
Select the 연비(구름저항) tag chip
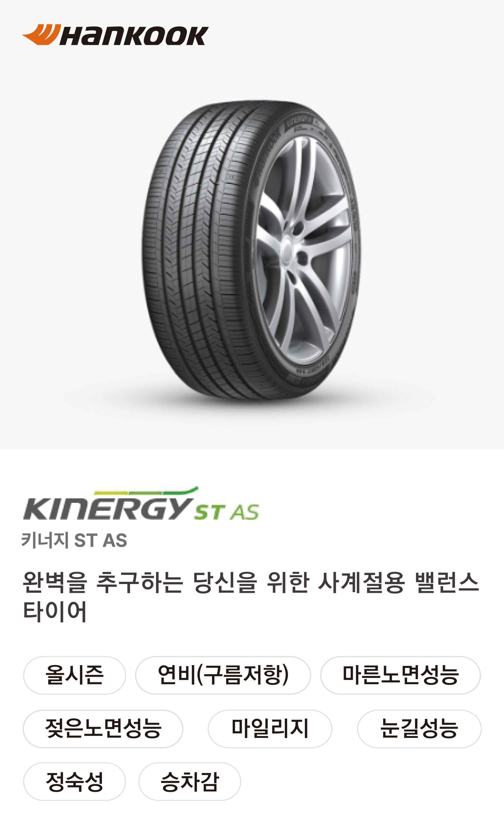223,675
